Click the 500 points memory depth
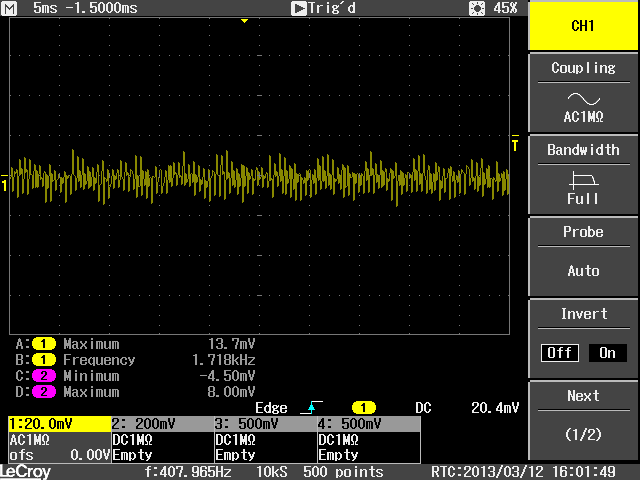 (x=343, y=472)
